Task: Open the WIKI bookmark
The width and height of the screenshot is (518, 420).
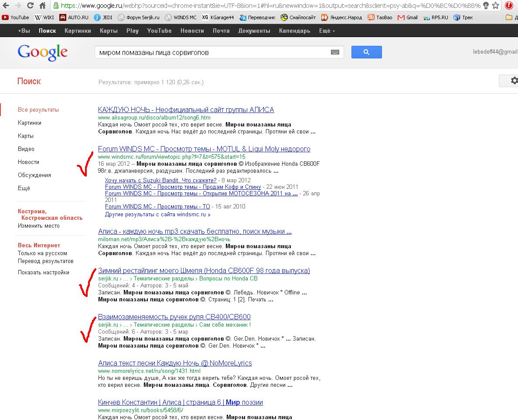Action: 44,17
